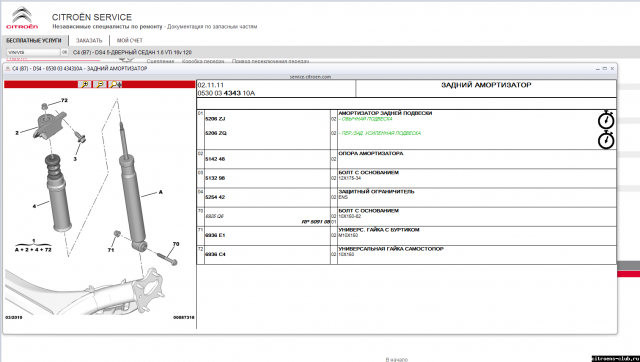Screen dimensions: 640x362
Task: Select part number 5142 48
Action: point(215,159)
